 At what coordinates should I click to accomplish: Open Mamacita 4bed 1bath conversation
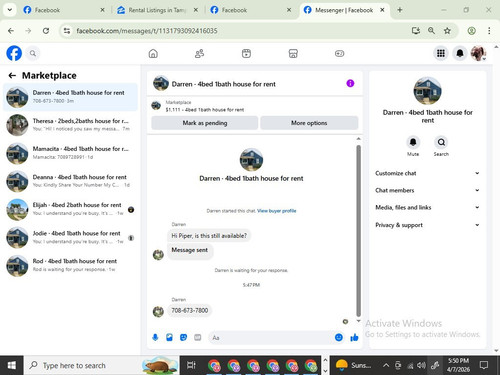pyautogui.click(x=70, y=153)
